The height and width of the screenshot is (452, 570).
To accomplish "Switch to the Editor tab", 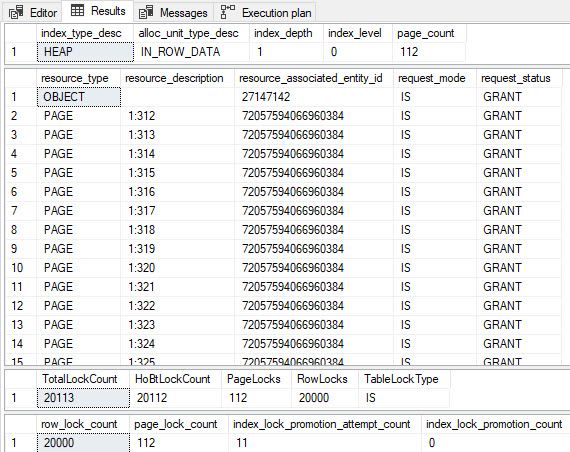I will tap(33, 12).
